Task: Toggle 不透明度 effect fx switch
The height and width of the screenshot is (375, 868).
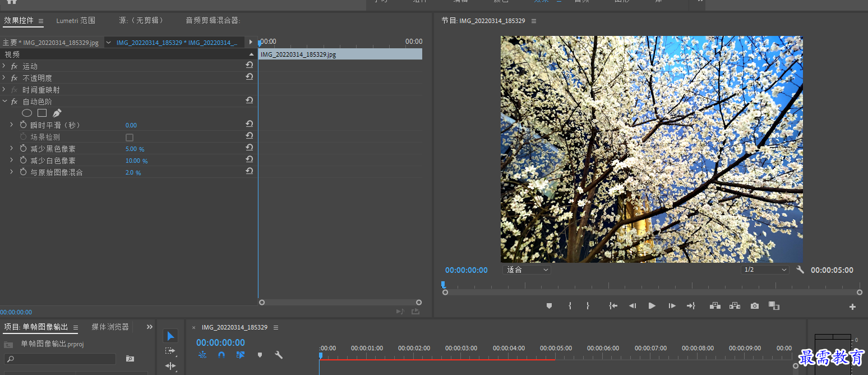Action: coord(15,78)
